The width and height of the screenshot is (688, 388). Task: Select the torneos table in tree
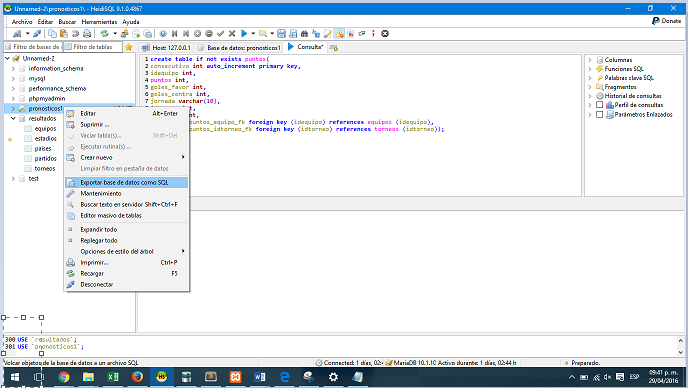45,169
